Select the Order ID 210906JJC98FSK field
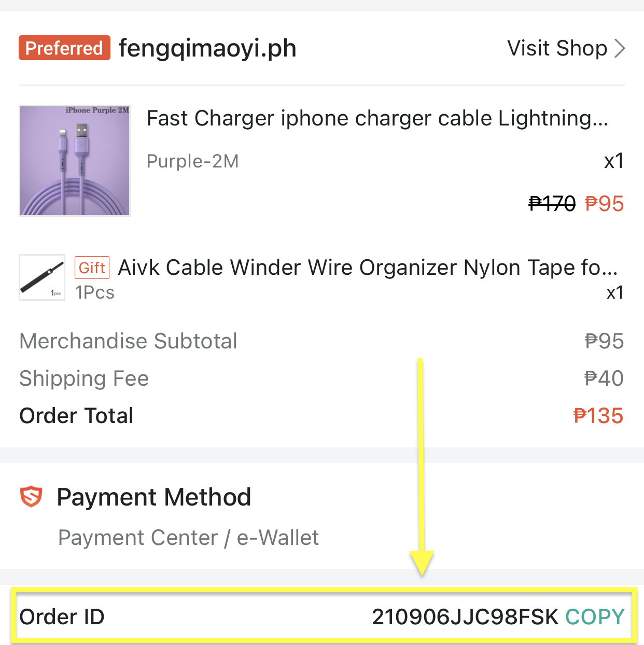Screen dimensions: 644x645 point(465,616)
